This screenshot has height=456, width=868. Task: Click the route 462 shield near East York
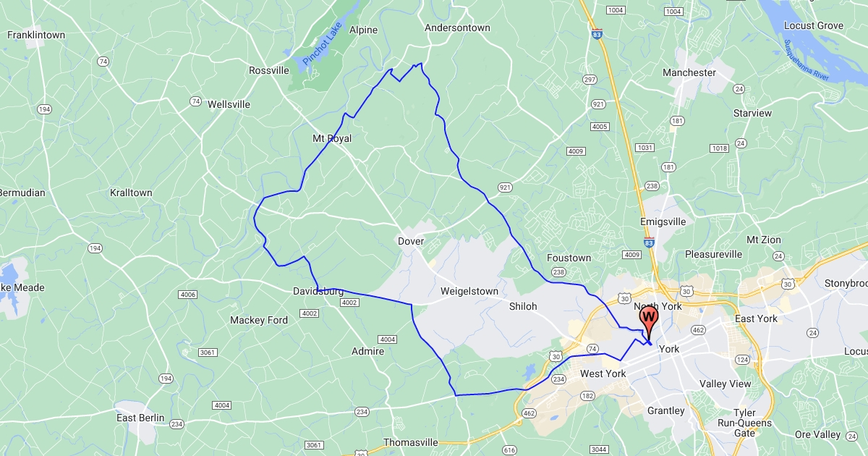click(x=698, y=330)
